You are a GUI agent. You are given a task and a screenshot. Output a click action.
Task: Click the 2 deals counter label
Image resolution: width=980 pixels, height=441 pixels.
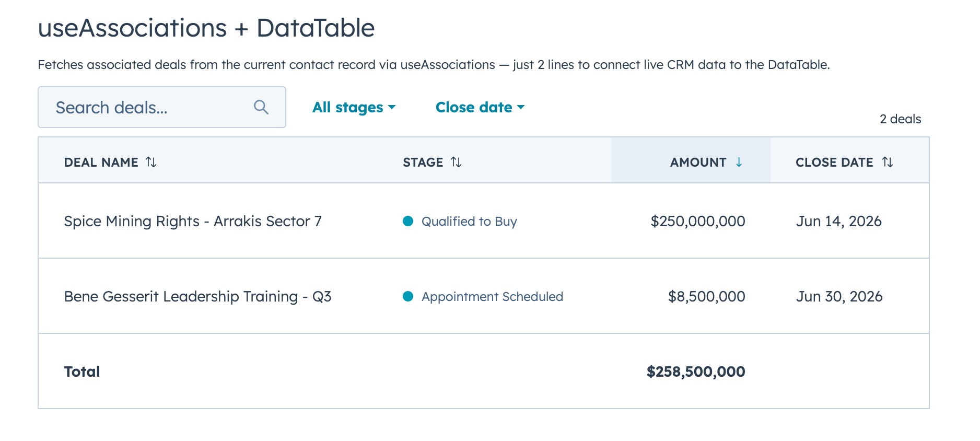tap(900, 119)
